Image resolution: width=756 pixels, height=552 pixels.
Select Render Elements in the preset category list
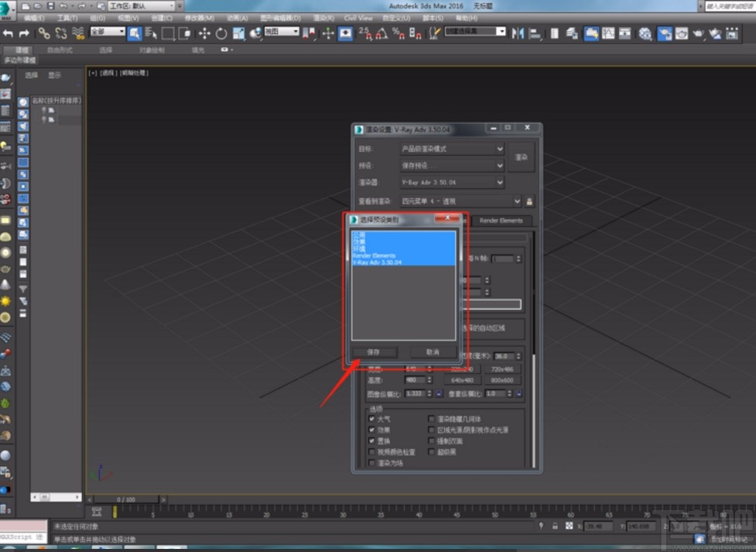point(374,254)
